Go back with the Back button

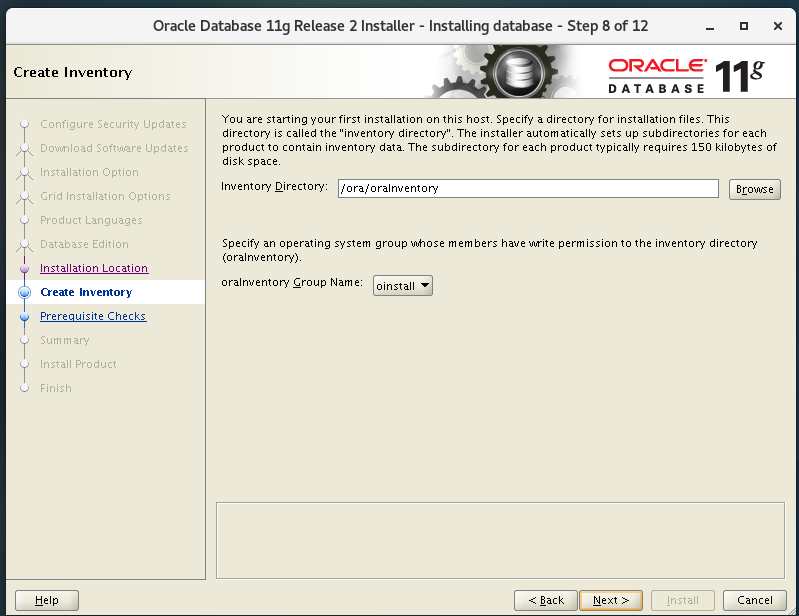546,600
